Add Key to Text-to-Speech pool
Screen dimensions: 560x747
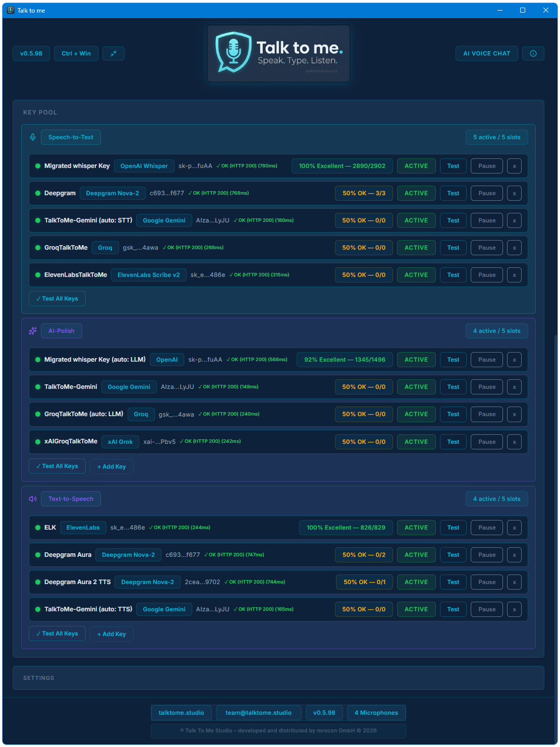[x=111, y=634]
